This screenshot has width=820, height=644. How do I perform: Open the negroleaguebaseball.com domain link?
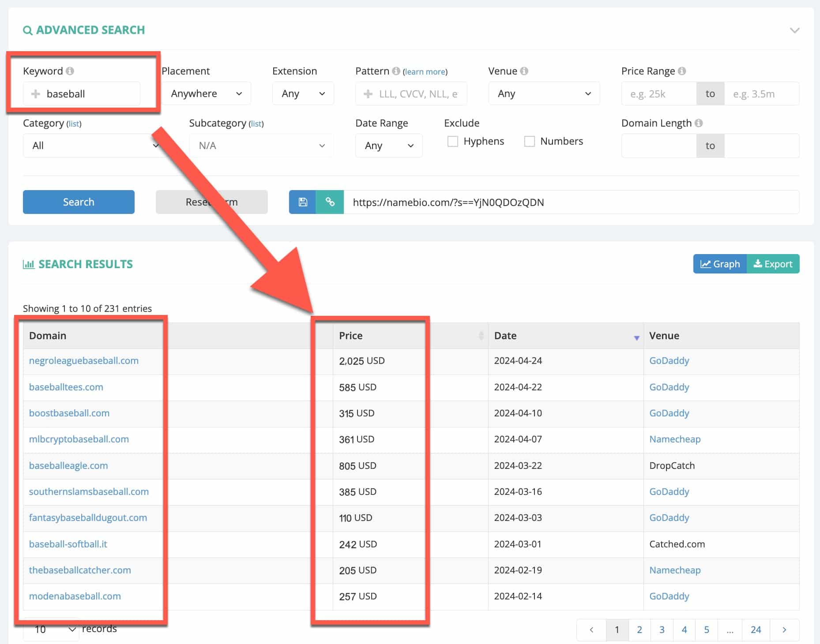(x=84, y=360)
